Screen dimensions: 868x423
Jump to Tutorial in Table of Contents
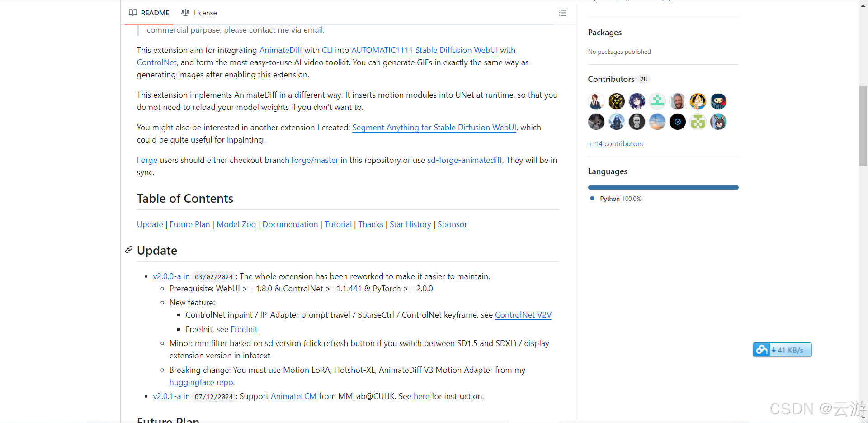pyautogui.click(x=338, y=224)
